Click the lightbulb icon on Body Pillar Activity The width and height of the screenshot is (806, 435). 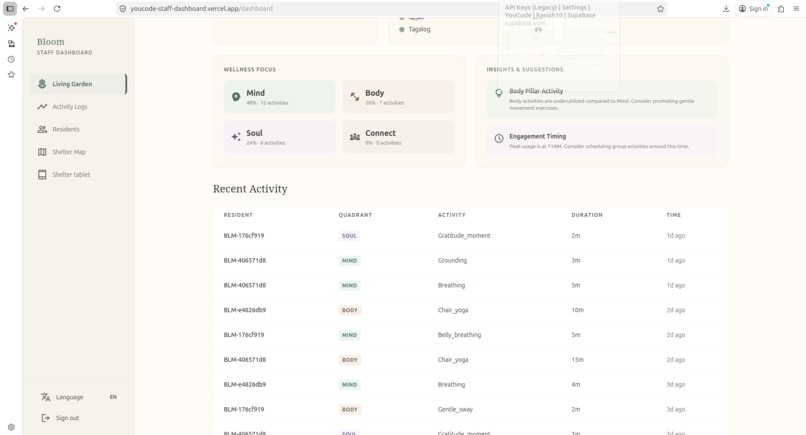pos(499,93)
